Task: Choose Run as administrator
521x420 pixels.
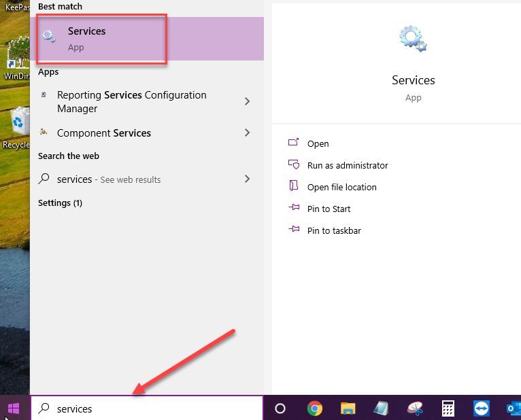Action: point(348,165)
